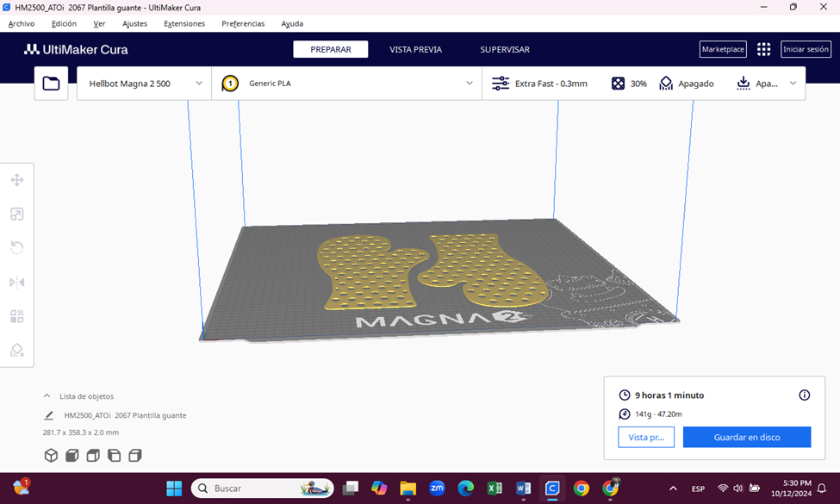Select HM2500_ATOi 2067 Plantilla guante object entry
Image resolution: width=840 pixels, height=504 pixels.
[x=125, y=415]
